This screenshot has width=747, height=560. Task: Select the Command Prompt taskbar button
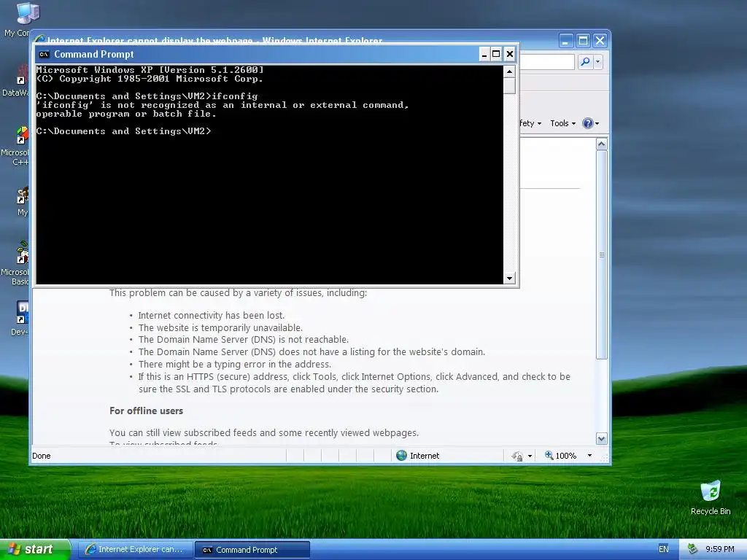coord(252,550)
